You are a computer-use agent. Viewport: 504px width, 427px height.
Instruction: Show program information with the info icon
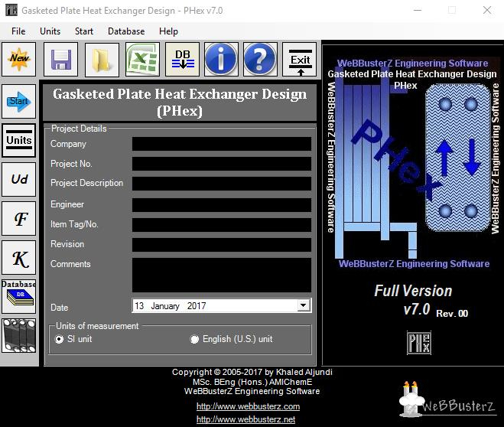coord(221,59)
